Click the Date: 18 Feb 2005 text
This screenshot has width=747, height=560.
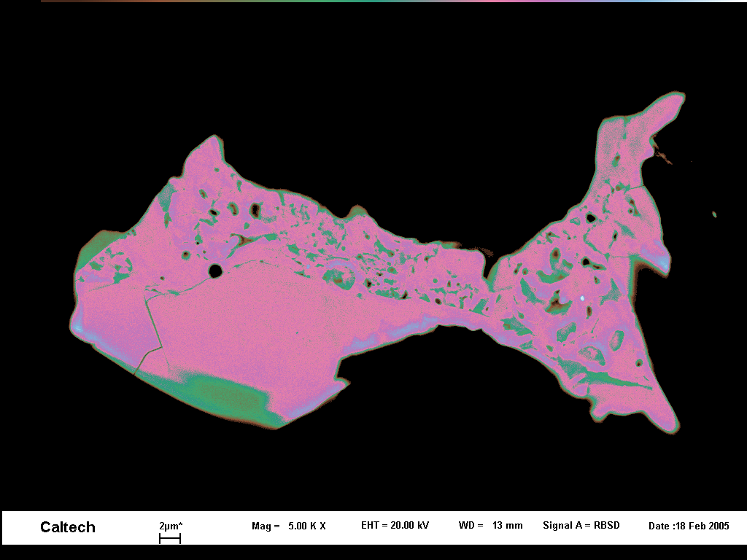(x=688, y=526)
